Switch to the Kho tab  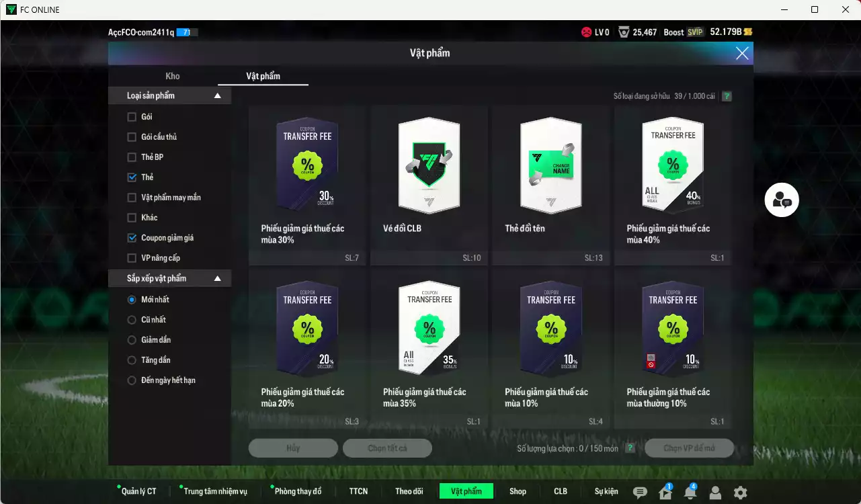click(x=173, y=76)
